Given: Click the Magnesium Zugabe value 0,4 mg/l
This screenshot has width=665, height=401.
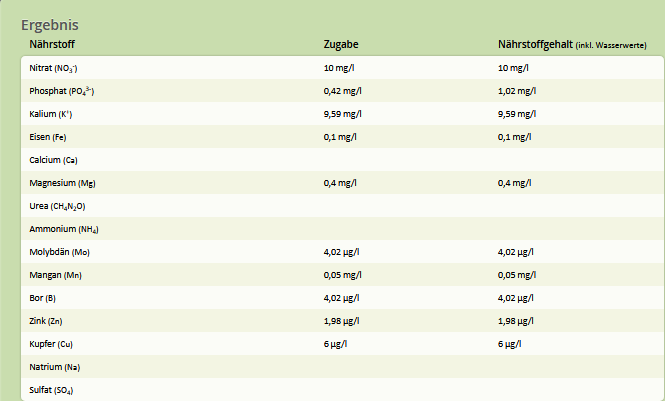Looking at the screenshot, I should (x=340, y=183).
